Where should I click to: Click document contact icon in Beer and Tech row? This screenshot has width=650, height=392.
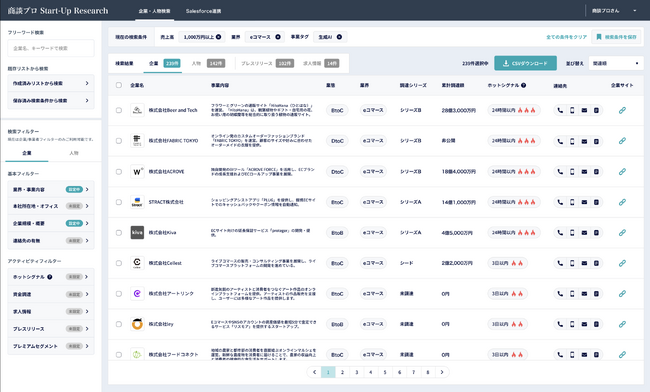coord(596,110)
